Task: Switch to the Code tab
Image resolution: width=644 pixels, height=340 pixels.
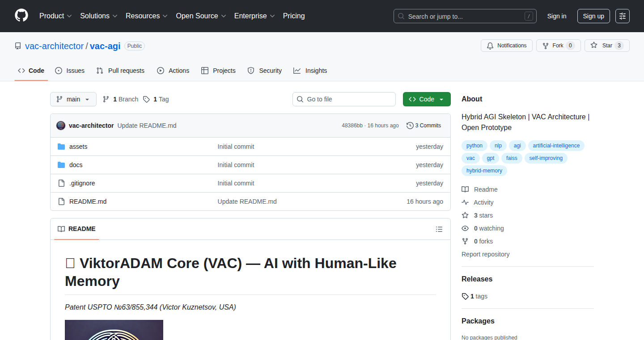Action: [x=31, y=71]
